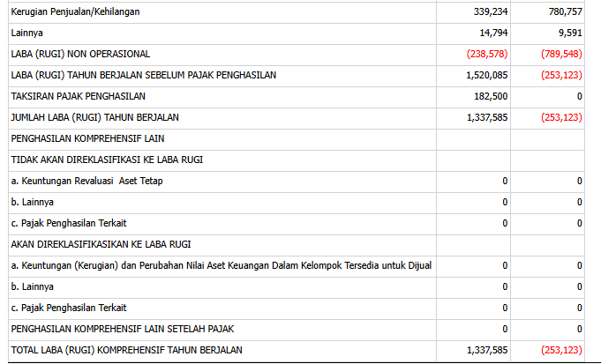Select TIDAK AKAN DIREKLASIFIKASI KE LABA RUGI heading

click(x=104, y=160)
